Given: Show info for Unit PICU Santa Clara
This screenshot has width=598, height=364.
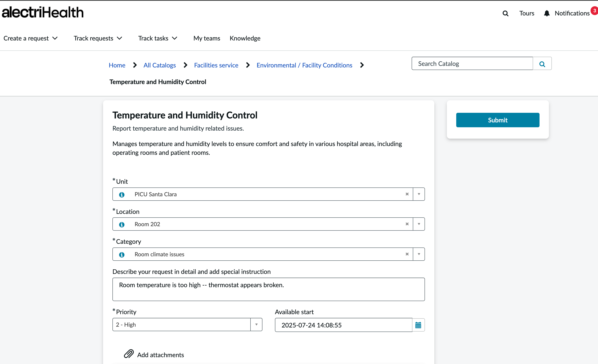Looking at the screenshot, I should [x=122, y=195].
